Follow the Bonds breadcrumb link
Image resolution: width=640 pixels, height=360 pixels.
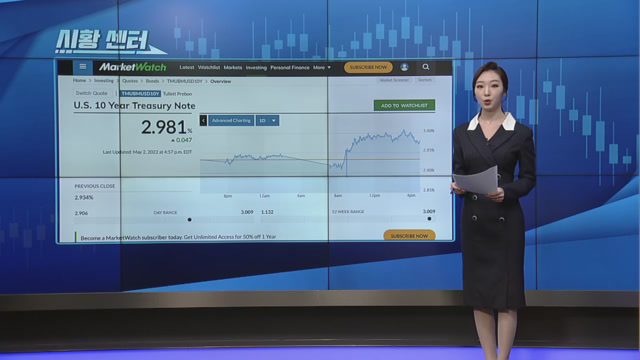152,81
